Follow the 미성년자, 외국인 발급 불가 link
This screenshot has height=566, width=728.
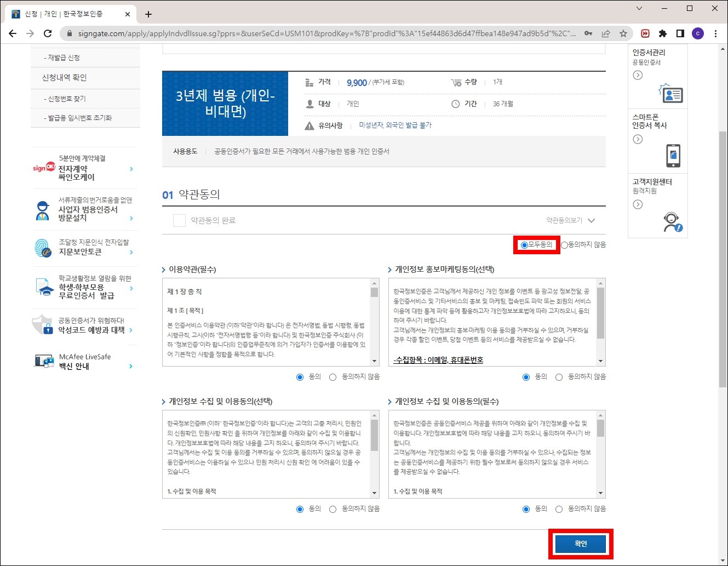pyautogui.click(x=395, y=125)
